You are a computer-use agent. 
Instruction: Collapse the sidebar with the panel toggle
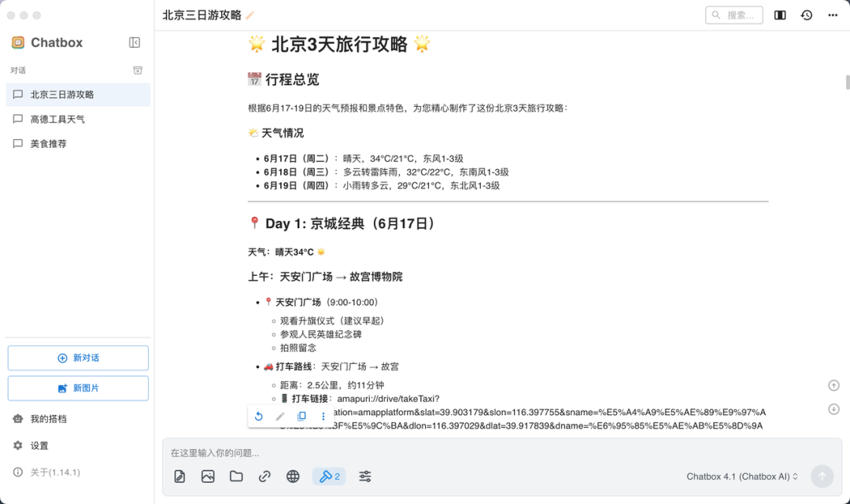click(133, 42)
